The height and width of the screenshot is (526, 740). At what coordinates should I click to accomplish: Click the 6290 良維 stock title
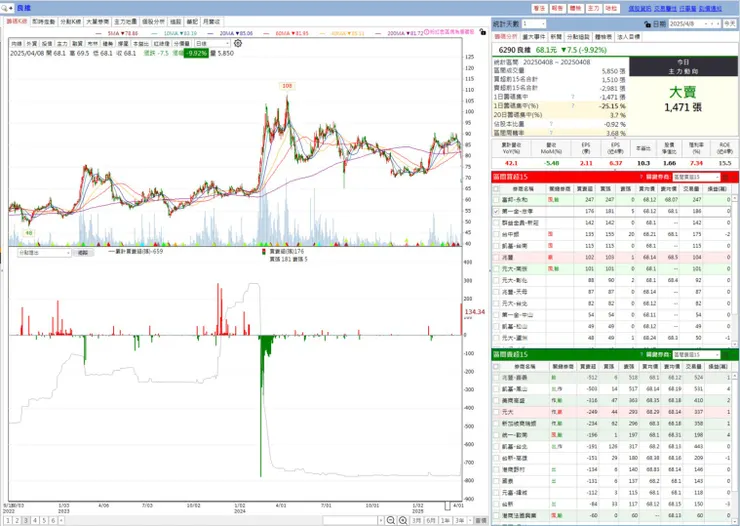514,50
